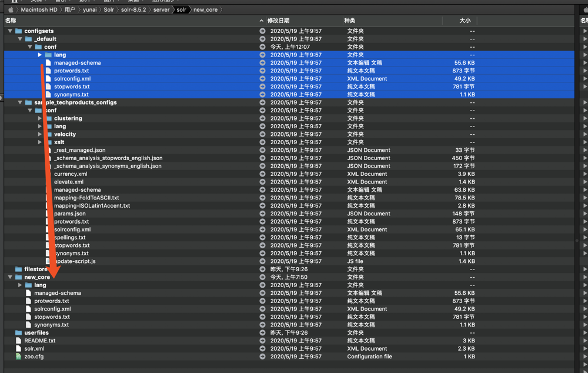588x373 pixels.
Task: Expand the xslt folder
Action: [x=40, y=142]
